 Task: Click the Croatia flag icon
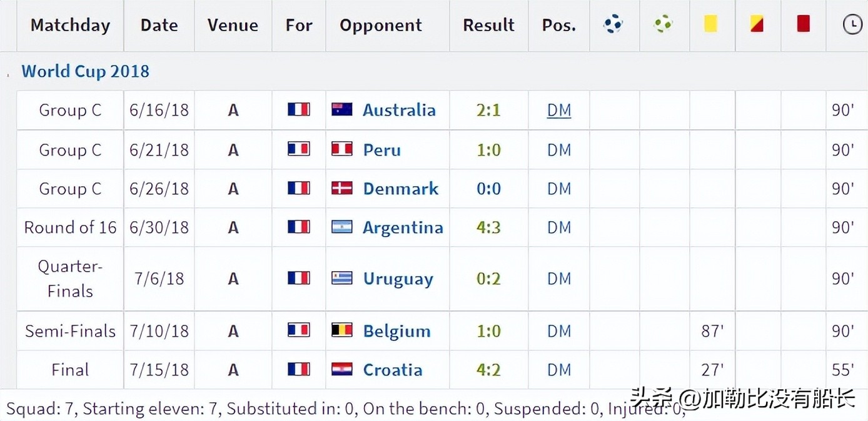point(342,369)
